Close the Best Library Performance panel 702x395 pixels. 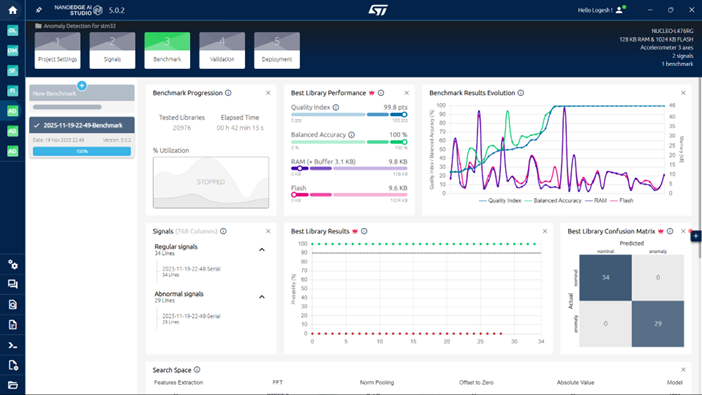tap(407, 93)
